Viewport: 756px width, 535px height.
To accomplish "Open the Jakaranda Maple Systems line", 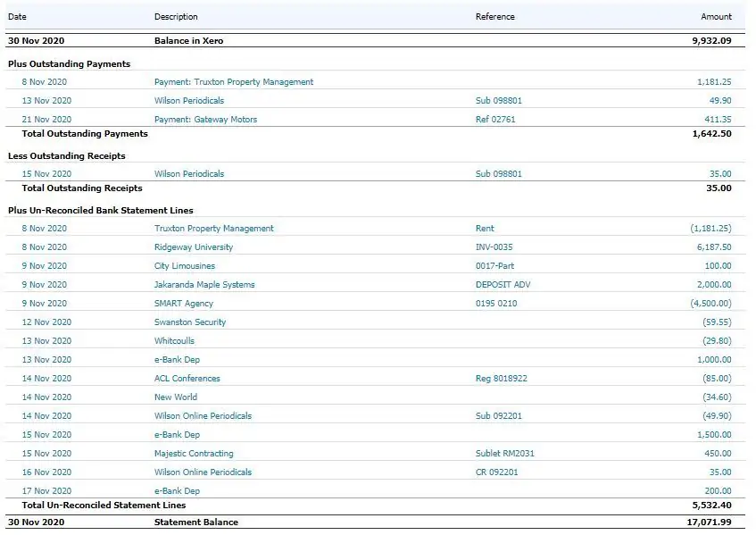I will [204, 285].
